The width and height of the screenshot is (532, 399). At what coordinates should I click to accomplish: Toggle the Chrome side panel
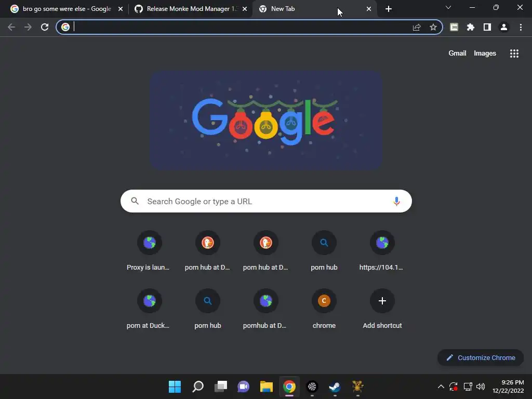click(487, 27)
